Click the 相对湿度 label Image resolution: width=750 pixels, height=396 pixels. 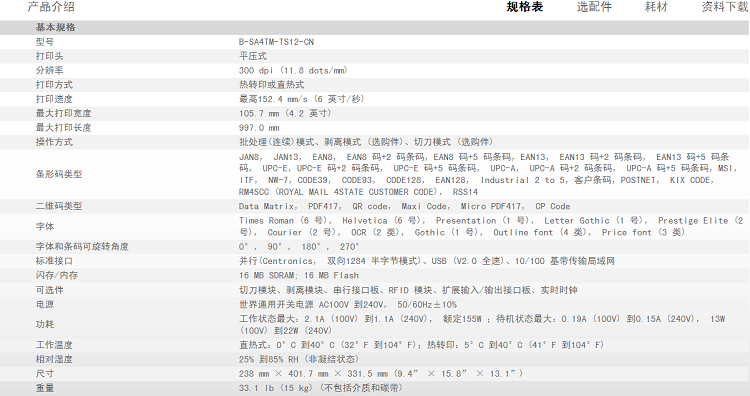point(54,359)
